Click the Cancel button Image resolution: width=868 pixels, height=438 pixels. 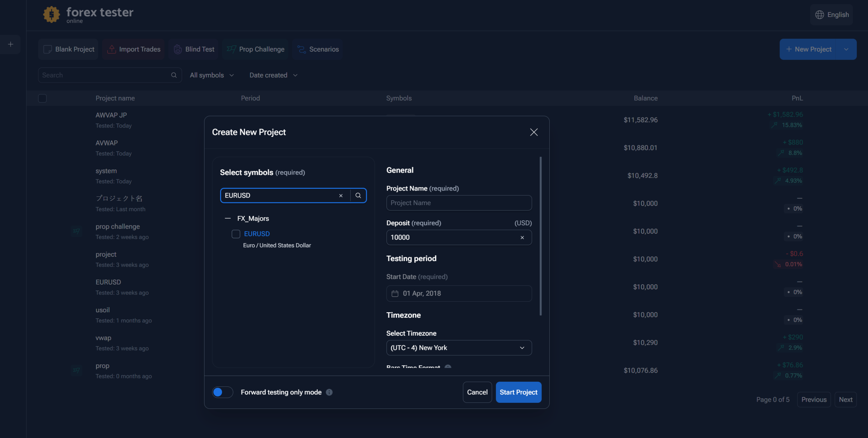477,392
